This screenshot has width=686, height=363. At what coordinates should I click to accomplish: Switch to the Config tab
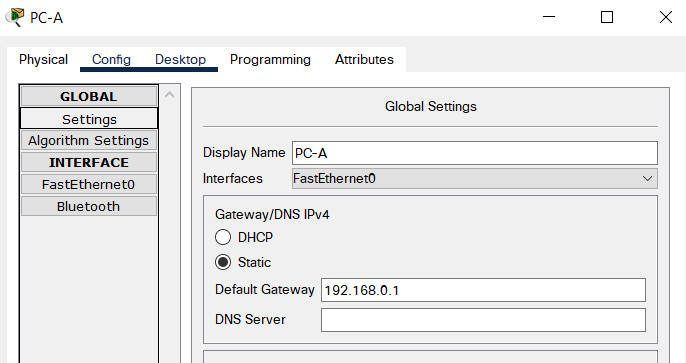111,59
